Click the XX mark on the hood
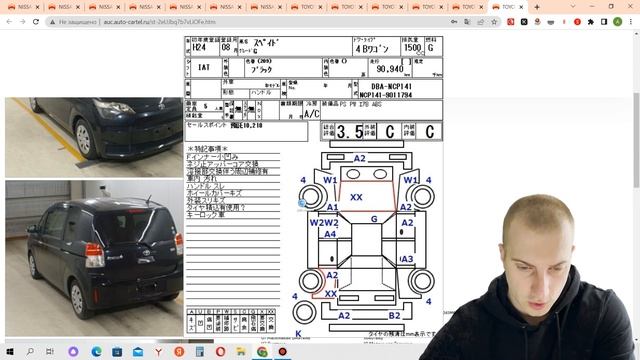The width and height of the screenshot is (640, 360). 356,197
